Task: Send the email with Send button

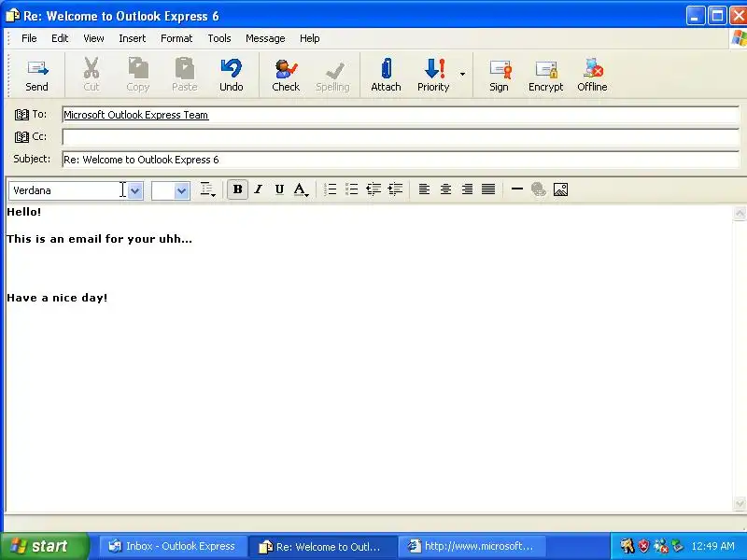Action: pos(36,76)
